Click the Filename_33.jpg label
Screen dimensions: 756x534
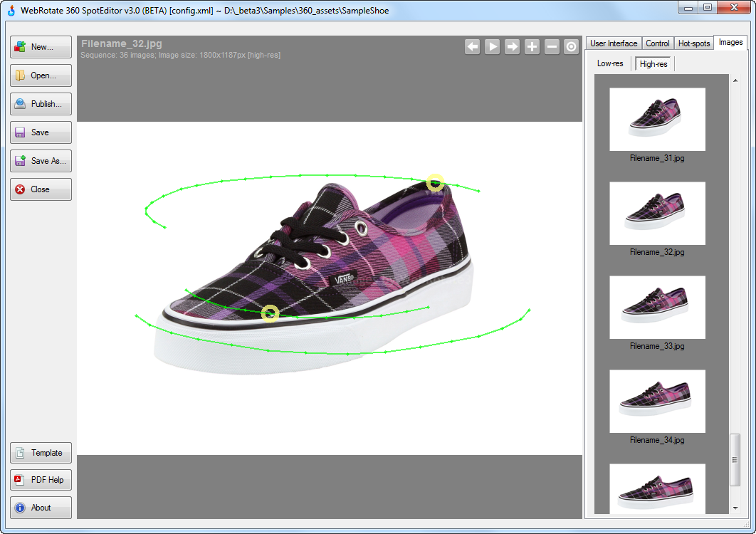tap(657, 346)
